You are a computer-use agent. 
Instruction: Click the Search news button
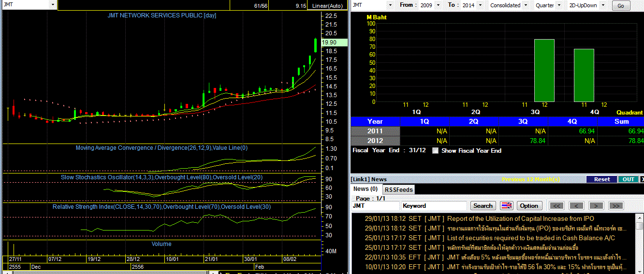point(483,205)
